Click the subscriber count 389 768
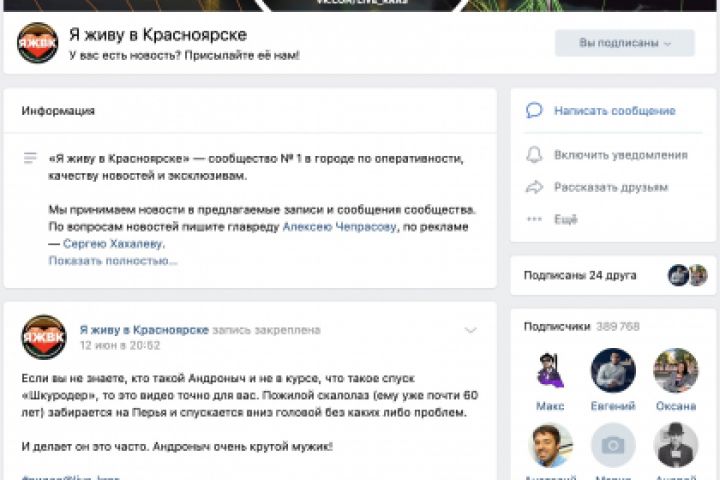This screenshot has height=480, width=720. (x=618, y=327)
